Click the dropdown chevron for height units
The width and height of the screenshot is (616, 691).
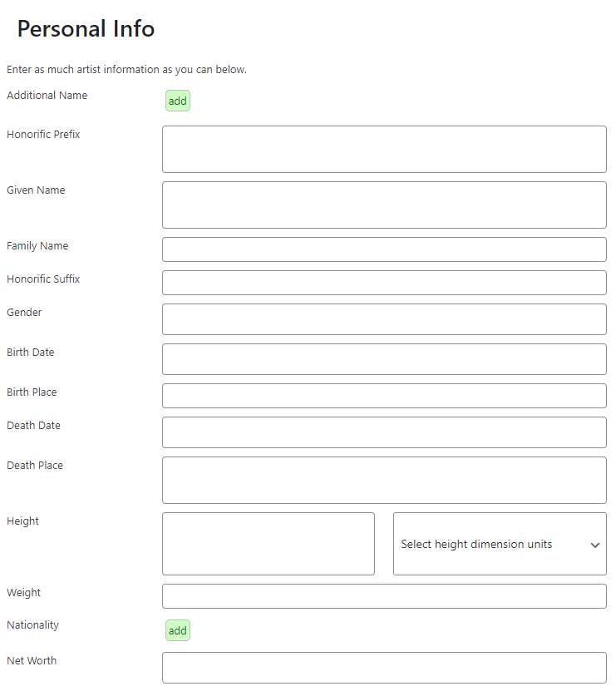[595, 545]
